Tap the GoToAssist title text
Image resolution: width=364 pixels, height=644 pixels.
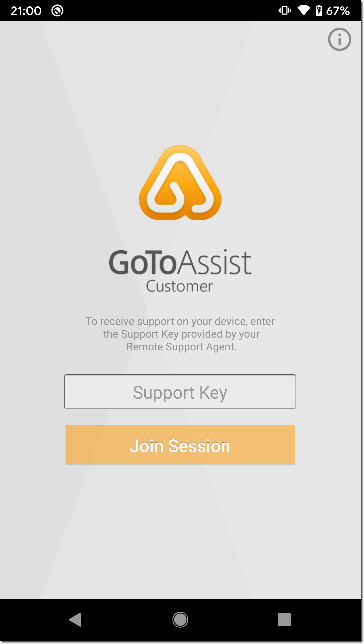coord(180,263)
